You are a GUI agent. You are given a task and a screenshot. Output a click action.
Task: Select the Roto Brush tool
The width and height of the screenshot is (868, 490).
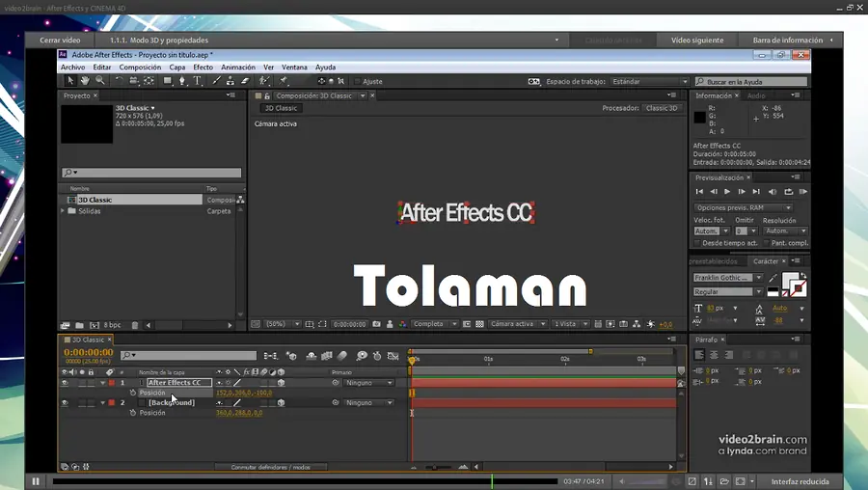(x=264, y=81)
